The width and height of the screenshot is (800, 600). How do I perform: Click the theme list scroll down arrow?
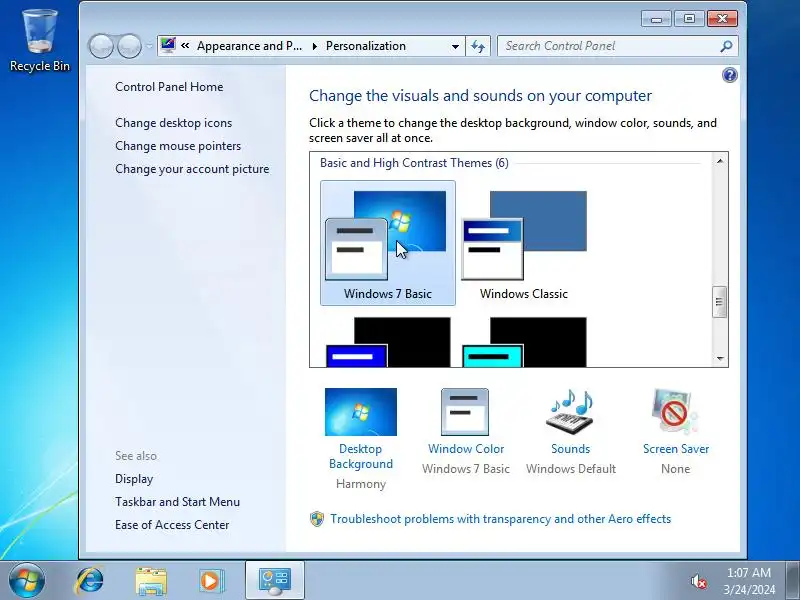tap(720, 358)
